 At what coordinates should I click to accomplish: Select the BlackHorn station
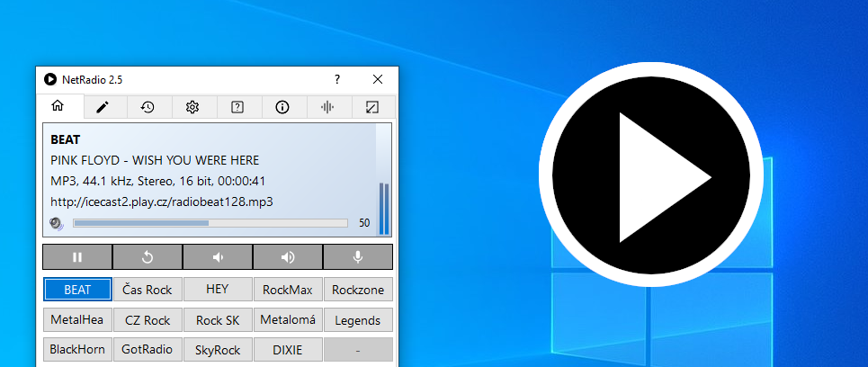[x=77, y=350]
